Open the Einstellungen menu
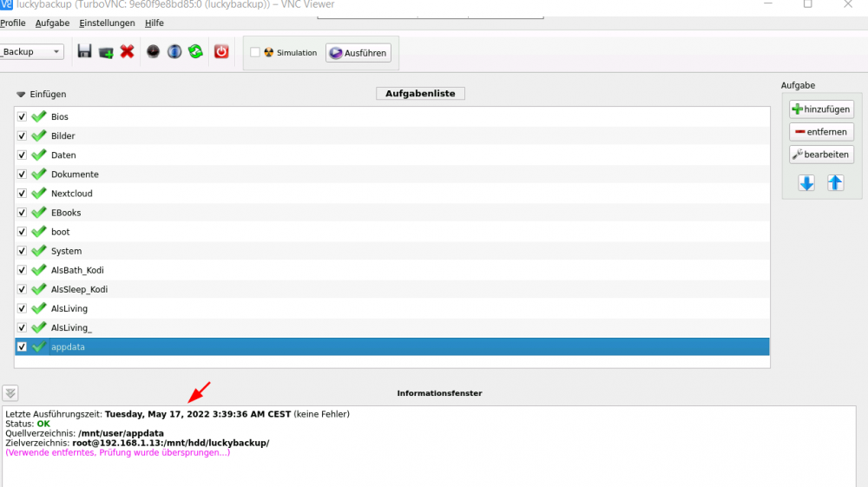 click(x=107, y=23)
